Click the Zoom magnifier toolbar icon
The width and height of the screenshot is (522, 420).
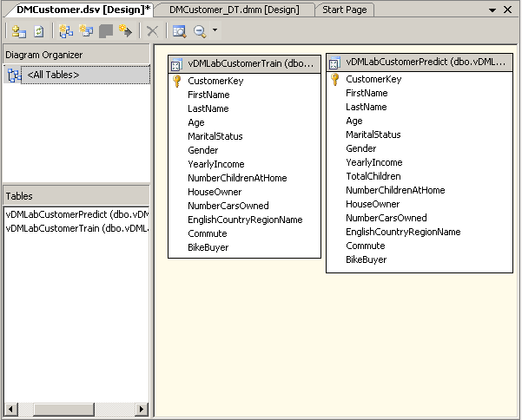(x=200, y=31)
